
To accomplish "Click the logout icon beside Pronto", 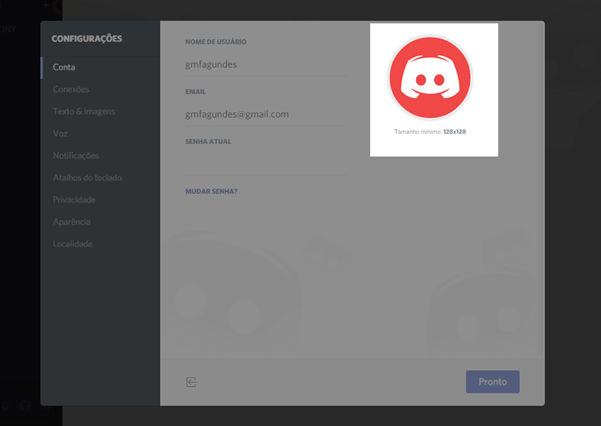I will (x=191, y=382).
